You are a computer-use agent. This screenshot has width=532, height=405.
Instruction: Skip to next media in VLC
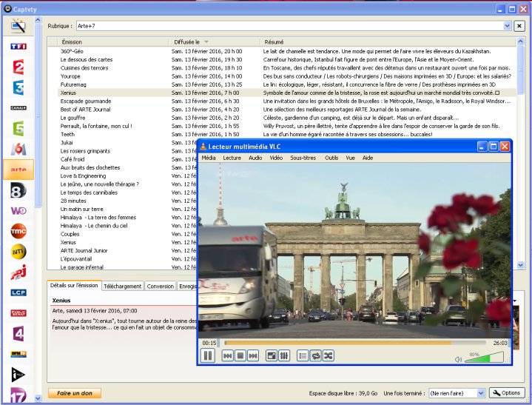tap(253, 356)
